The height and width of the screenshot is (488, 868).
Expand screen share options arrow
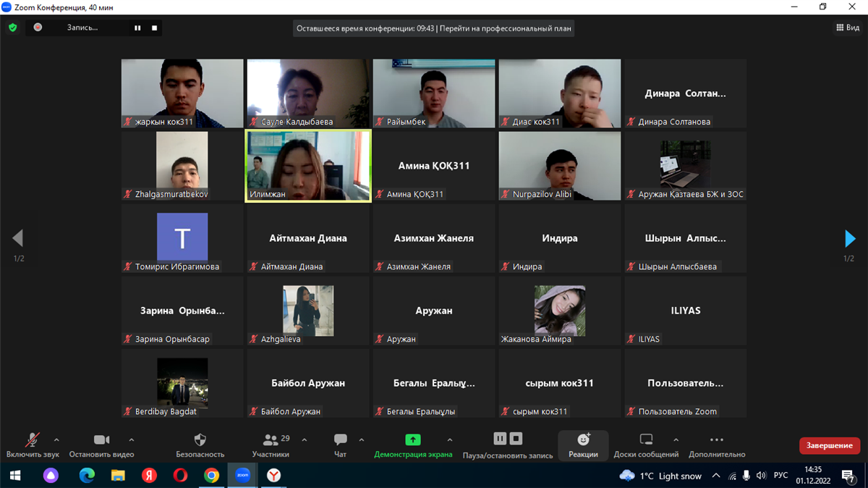450,439
